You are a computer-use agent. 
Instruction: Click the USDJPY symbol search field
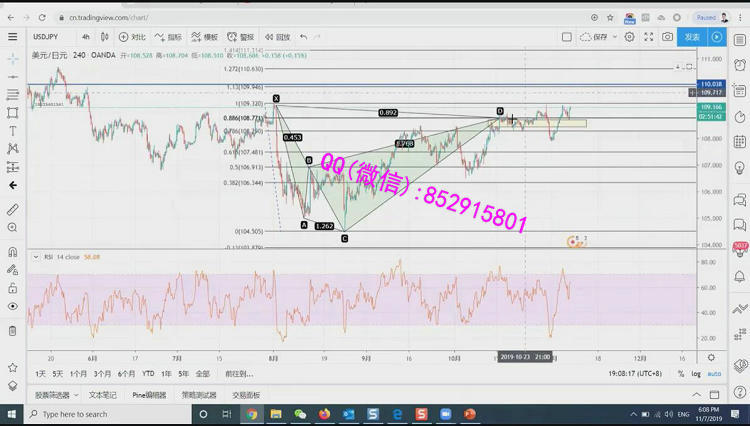[48, 37]
